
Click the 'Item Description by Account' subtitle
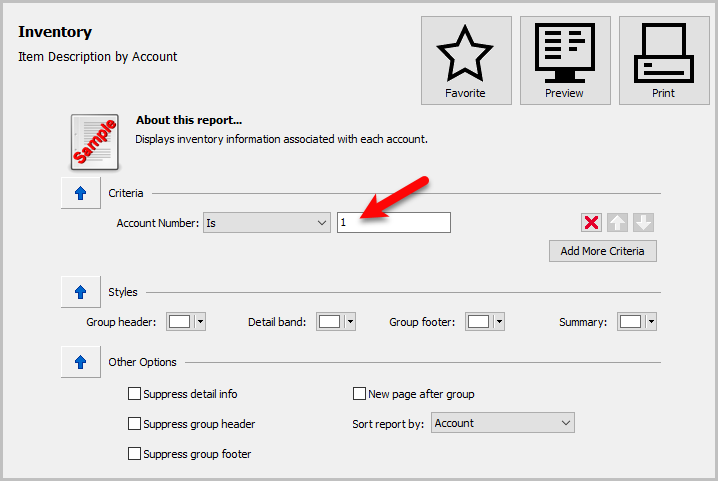[98, 57]
